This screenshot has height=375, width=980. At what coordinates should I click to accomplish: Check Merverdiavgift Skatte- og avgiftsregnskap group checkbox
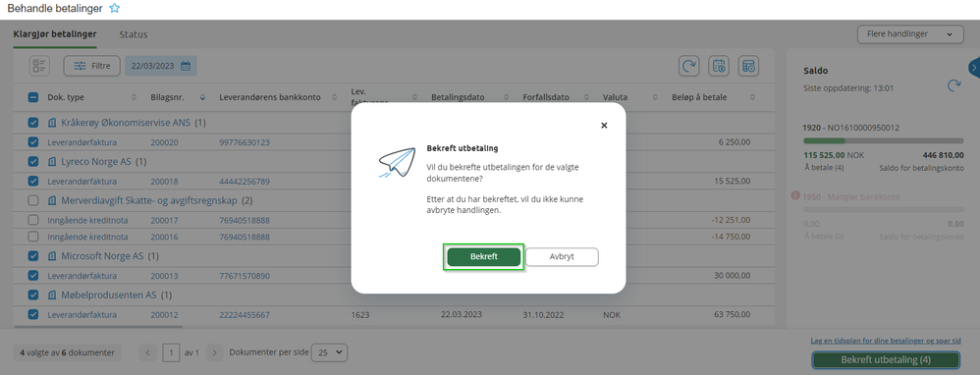click(33, 200)
